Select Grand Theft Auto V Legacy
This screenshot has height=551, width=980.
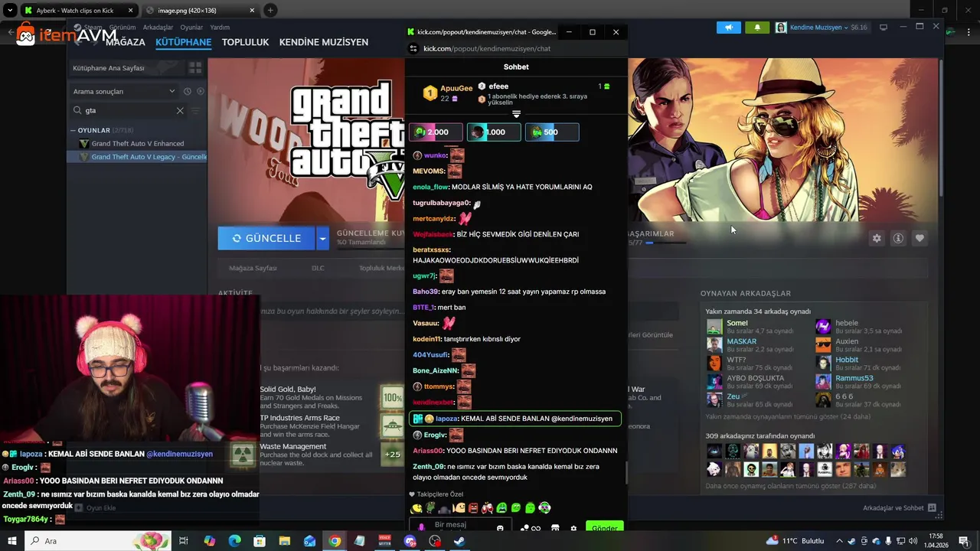coord(137,157)
